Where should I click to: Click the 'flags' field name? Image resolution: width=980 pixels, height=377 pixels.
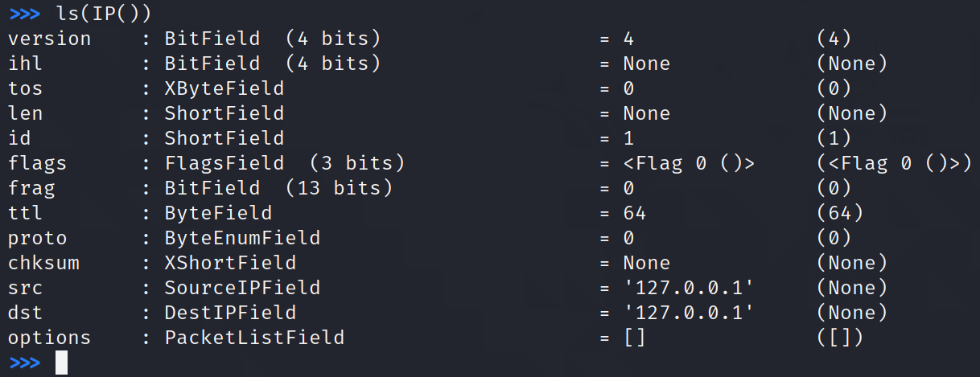tap(38, 163)
